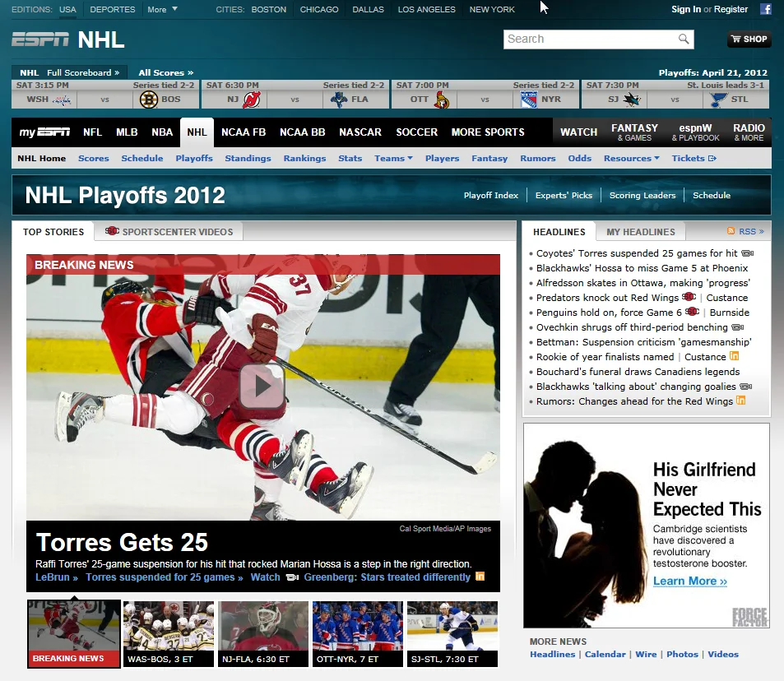Viewport: 784px width, 681px height.
Task: Open the RADIO & MORE menu
Action: (749, 132)
